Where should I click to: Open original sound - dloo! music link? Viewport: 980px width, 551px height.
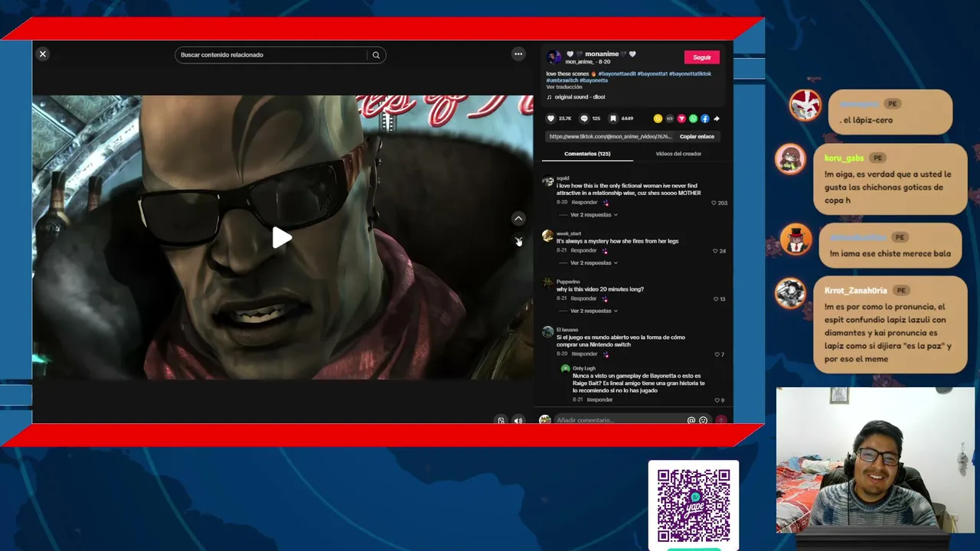[580, 97]
